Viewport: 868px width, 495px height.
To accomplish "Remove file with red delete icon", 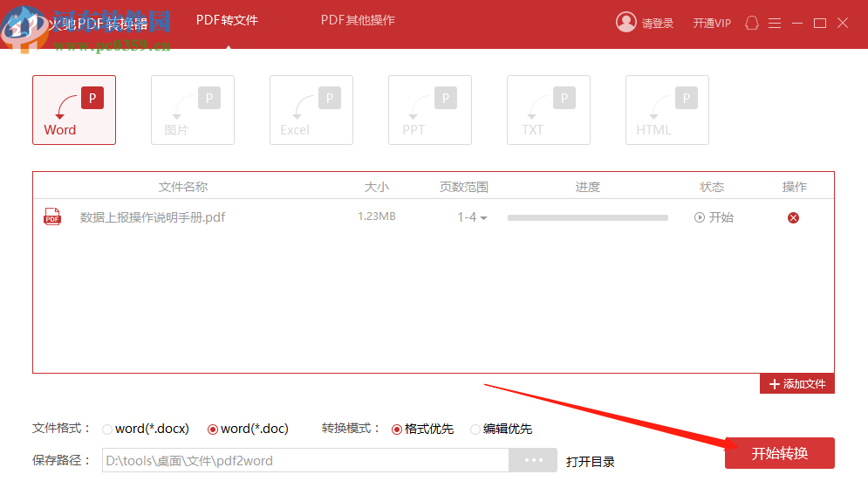I will click(x=793, y=217).
